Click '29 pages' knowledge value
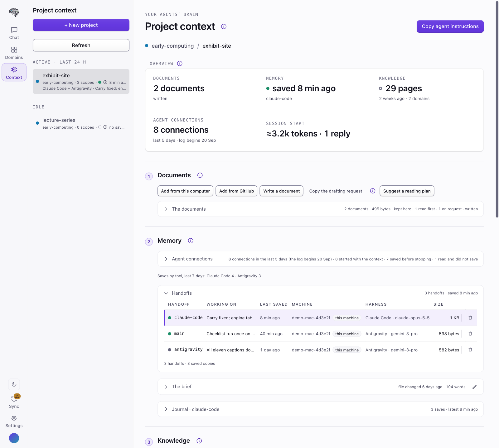This screenshot has width=499, height=448. 404,88
